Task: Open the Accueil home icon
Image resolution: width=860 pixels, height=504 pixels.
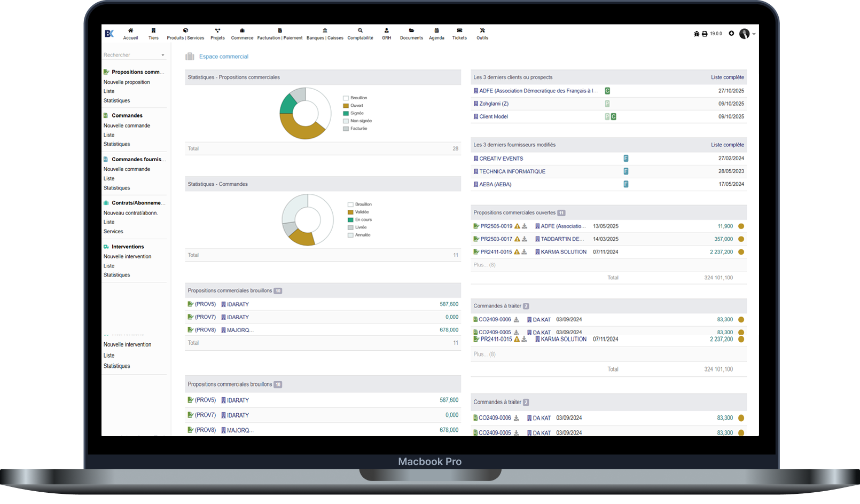Action: [x=130, y=30]
